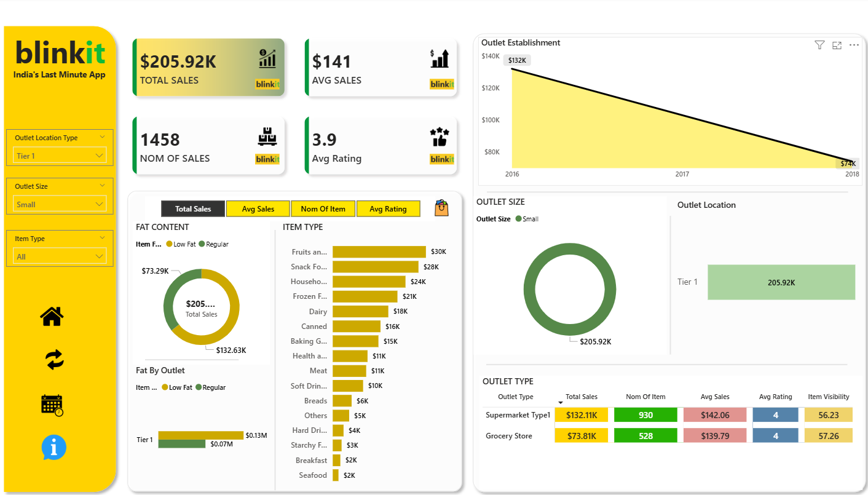Sort table by Item Visibility column header
868x495 pixels.
click(828, 397)
